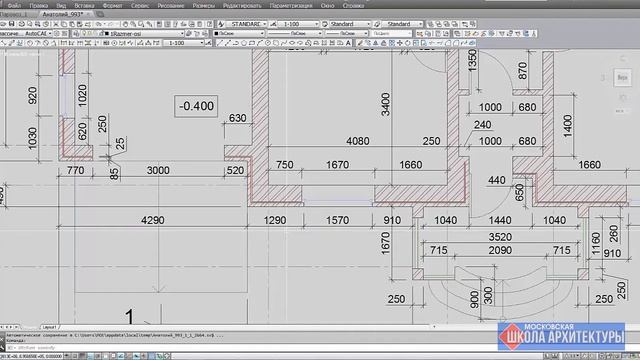Select the Multiline Text A tool

coord(348,43)
